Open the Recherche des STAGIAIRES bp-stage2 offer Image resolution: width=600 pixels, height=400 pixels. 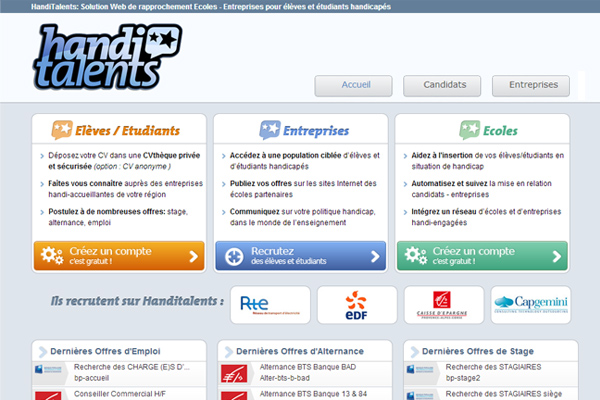(491, 373)
